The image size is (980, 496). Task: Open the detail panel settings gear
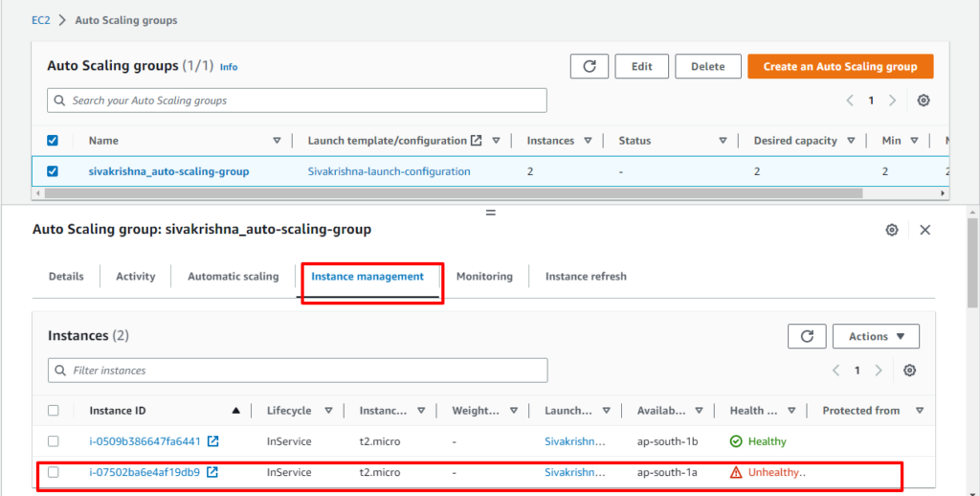pyautogui.click(x=892, y=230)
